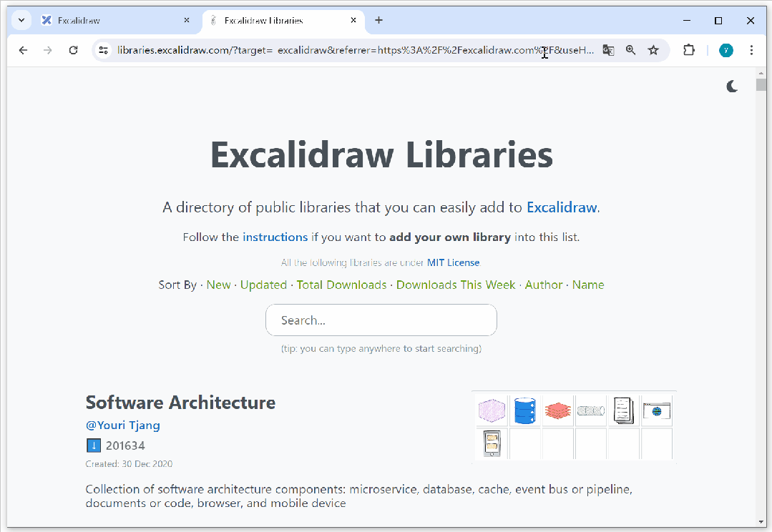The height and width of the screenshot is (532, 772).
Task: Sort libraries by Author
Action: click(x=544, y=285)
